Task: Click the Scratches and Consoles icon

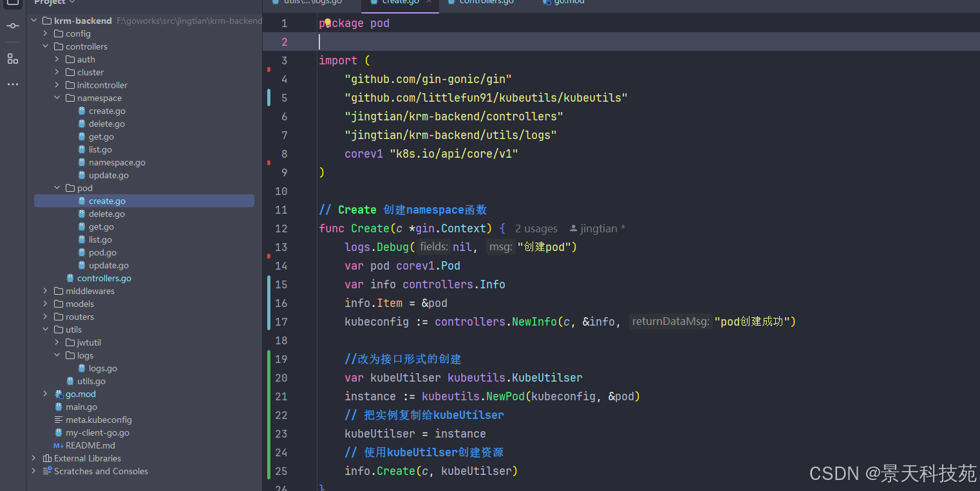Action: pos(47,471)
